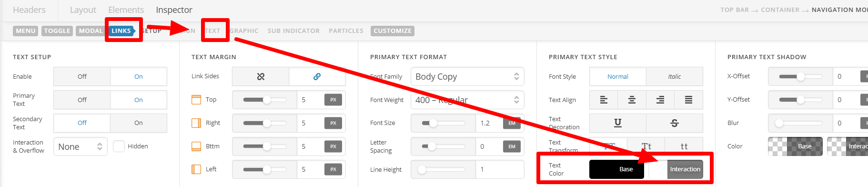The width and height of the screenshot is (868, 187).
Task: Open the Font Family dropdown
Action: (x=467, y=76)
